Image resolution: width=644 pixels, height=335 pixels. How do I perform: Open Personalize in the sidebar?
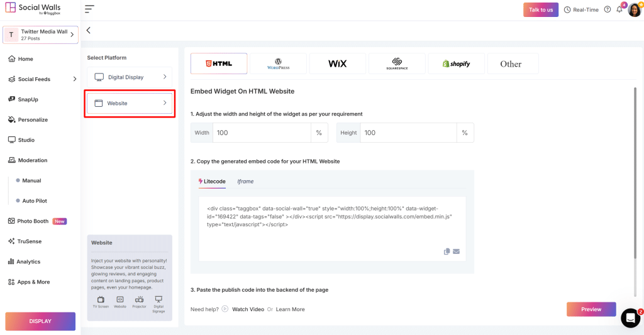[x=28, y=119]
